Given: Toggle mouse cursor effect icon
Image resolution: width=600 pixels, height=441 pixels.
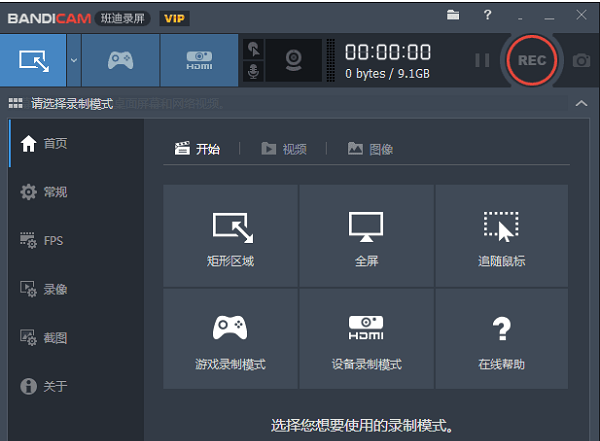Looking at the screenshot, I should (x=253, y=49).
